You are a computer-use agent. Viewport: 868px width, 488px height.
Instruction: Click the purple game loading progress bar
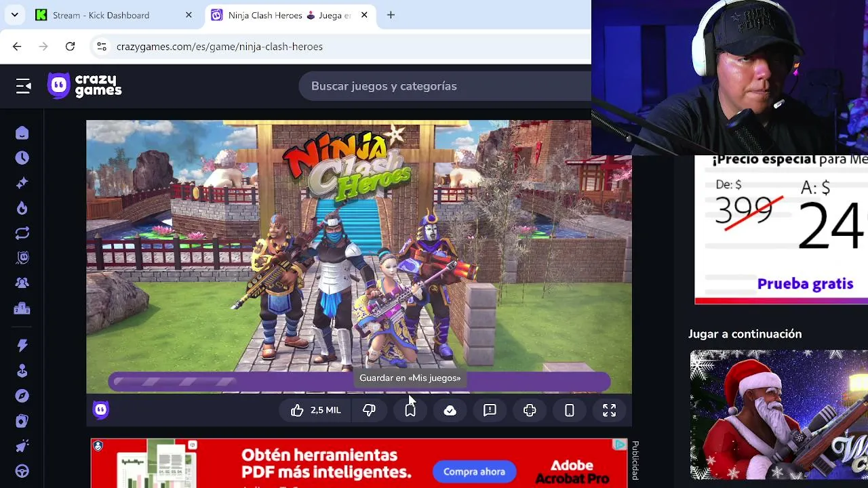(x=359, y=382)
